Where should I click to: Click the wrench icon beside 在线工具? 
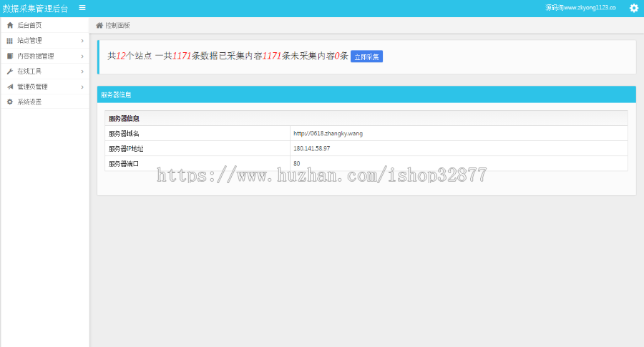[10, 72]
